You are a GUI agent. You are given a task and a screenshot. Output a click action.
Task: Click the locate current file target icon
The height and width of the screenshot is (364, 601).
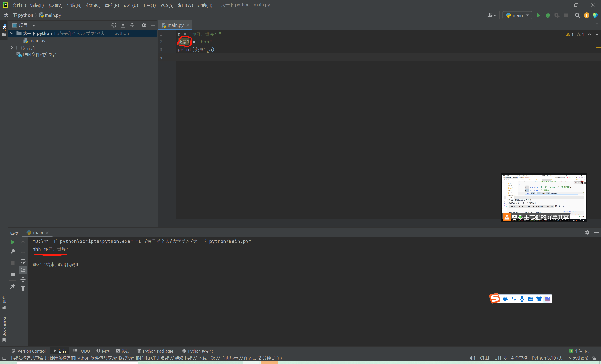tap(114, 25)
